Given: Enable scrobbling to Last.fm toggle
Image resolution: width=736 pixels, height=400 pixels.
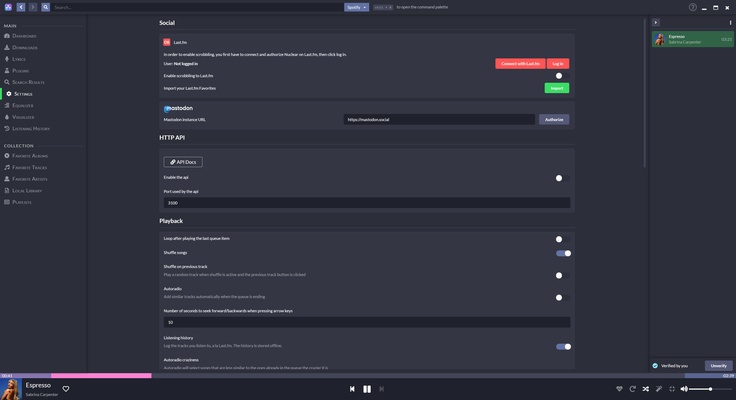Looking at the screenshot, I should 563,76.
